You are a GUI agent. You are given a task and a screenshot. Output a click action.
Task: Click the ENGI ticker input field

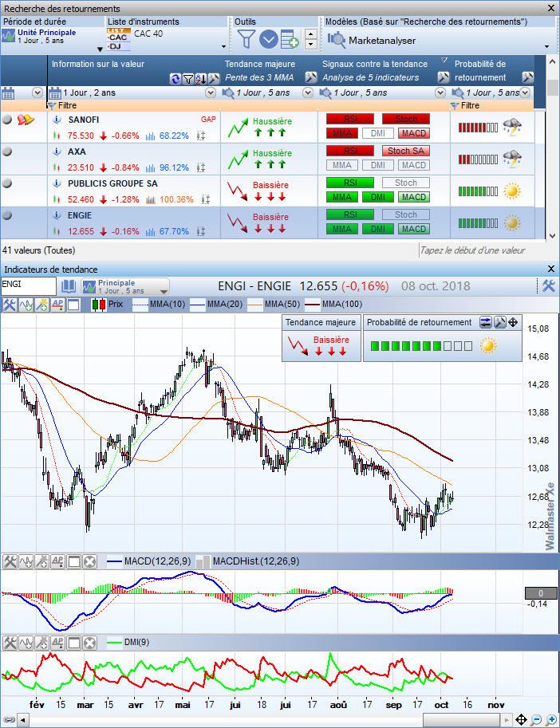[x=29, y=285]
